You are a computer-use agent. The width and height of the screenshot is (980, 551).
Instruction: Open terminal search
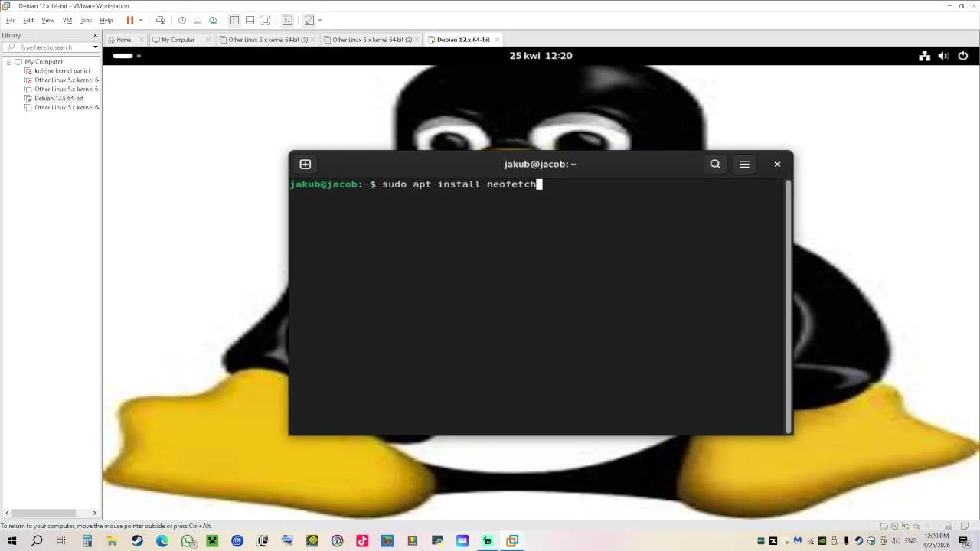[715, 164]
